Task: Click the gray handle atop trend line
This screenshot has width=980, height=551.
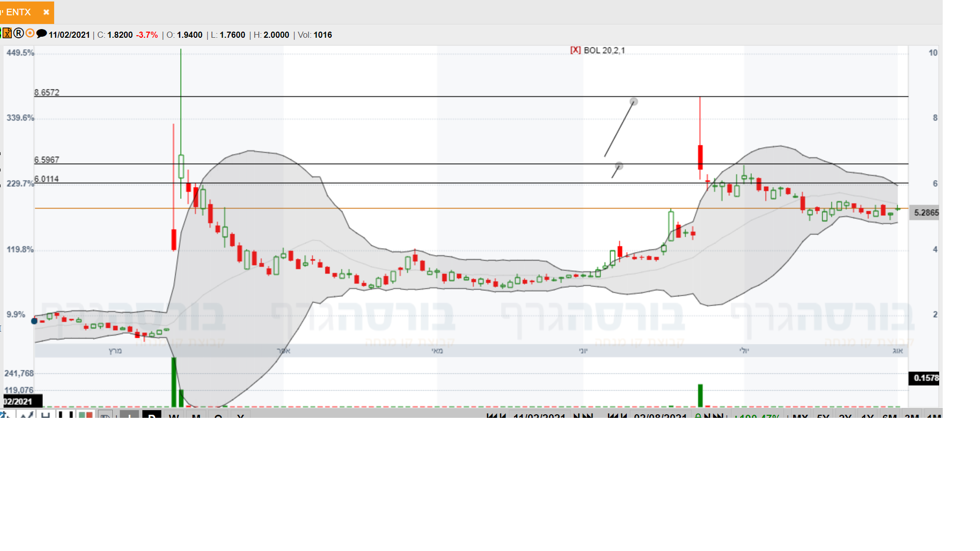Action: [x=634, y=102]
